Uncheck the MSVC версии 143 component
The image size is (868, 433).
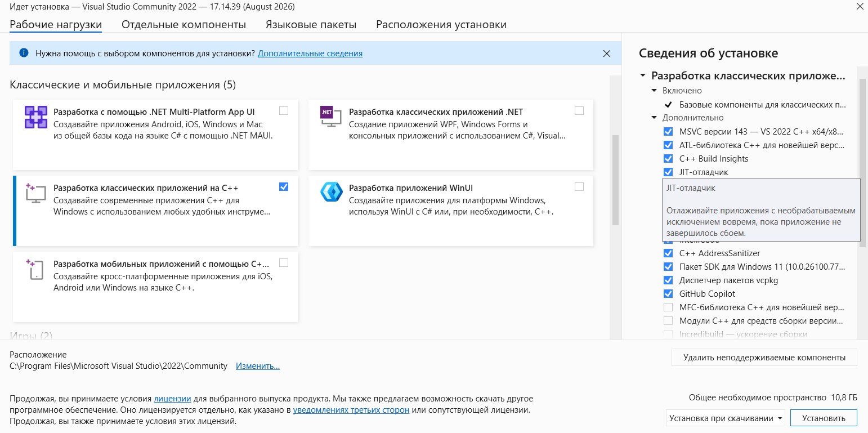click(x=668, y=132)
